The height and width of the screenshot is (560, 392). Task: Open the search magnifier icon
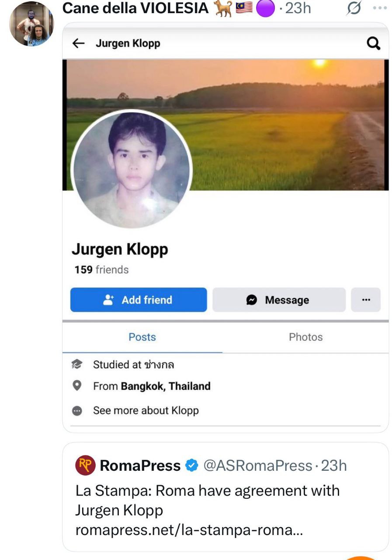click(373, 43)
